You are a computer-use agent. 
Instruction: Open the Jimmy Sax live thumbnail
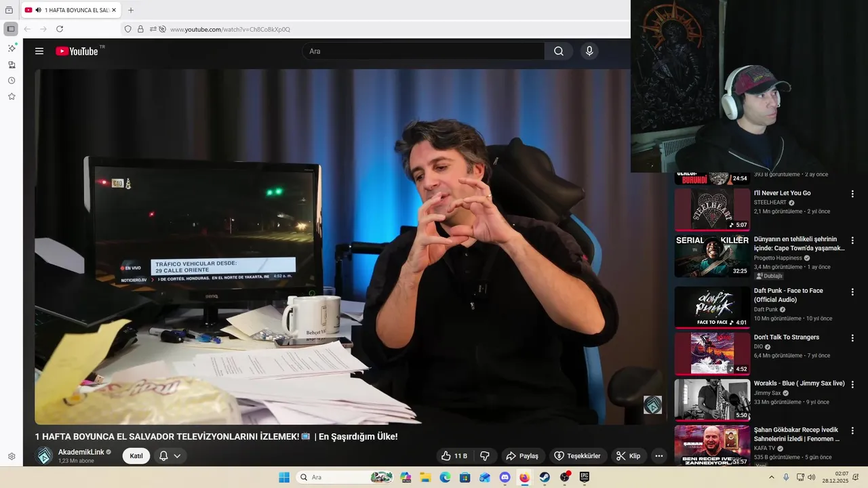tap(712, 399)
